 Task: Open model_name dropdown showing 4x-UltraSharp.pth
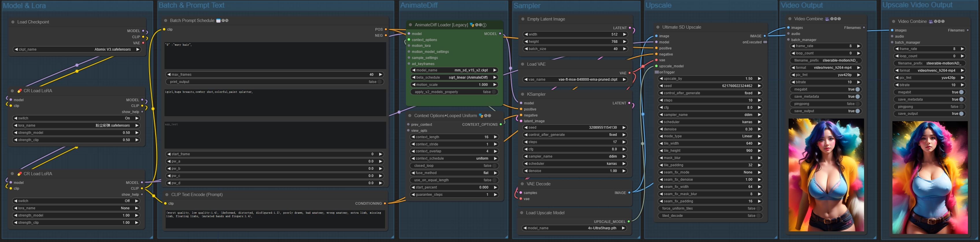pyautogui.click(x=574, y=228)
